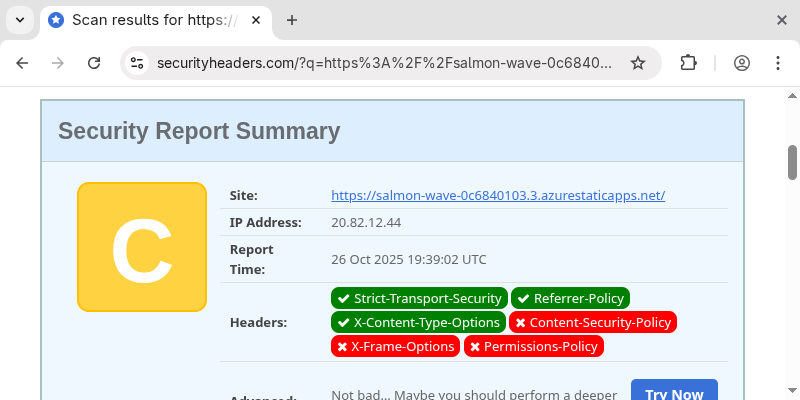Viewport: 800px width, 400px height.
Task: Click the forward navigation arrow
Action: coord(58,63)
